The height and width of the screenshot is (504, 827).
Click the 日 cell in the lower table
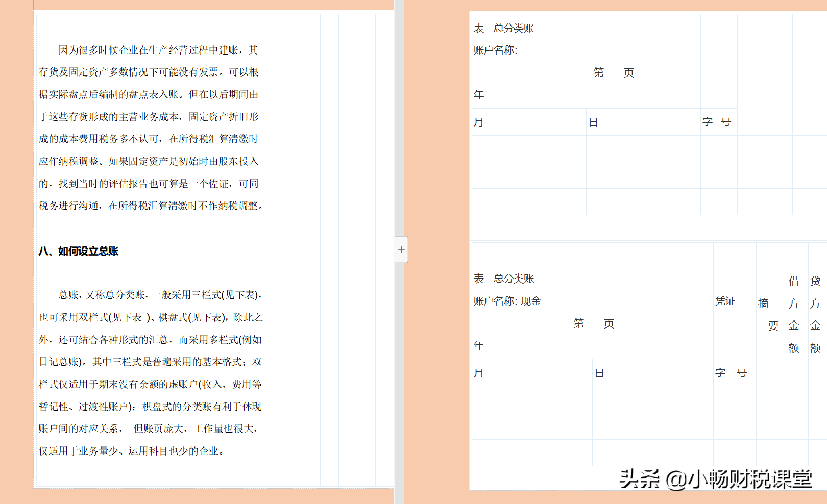tap(600, 372)
